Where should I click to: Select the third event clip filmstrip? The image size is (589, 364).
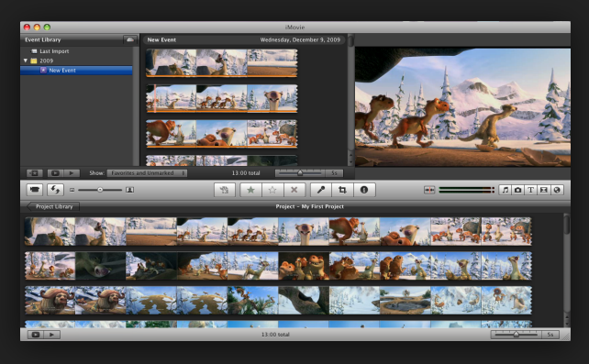(222, 134)
